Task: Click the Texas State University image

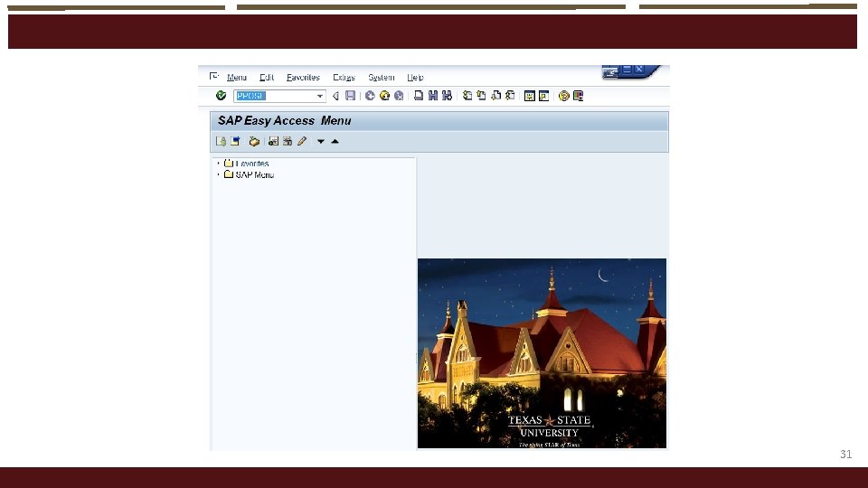Action: click(x=542, y=353)
